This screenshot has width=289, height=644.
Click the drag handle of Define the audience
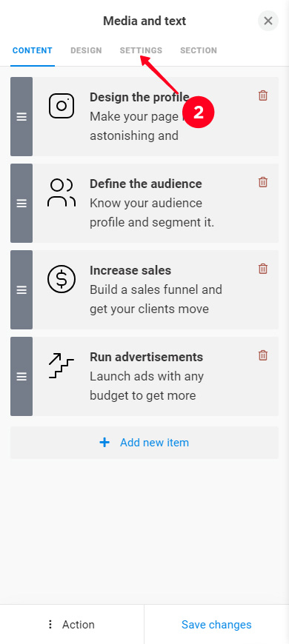point(21,204)
